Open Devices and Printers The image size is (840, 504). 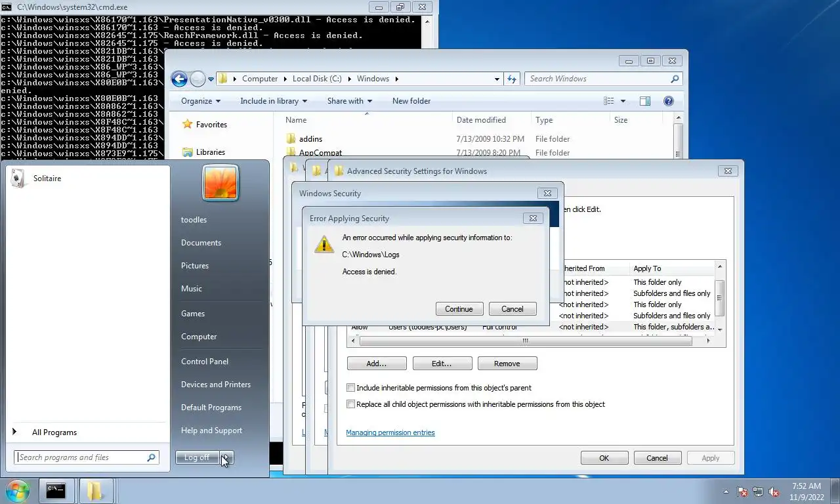tap(216, 385)
